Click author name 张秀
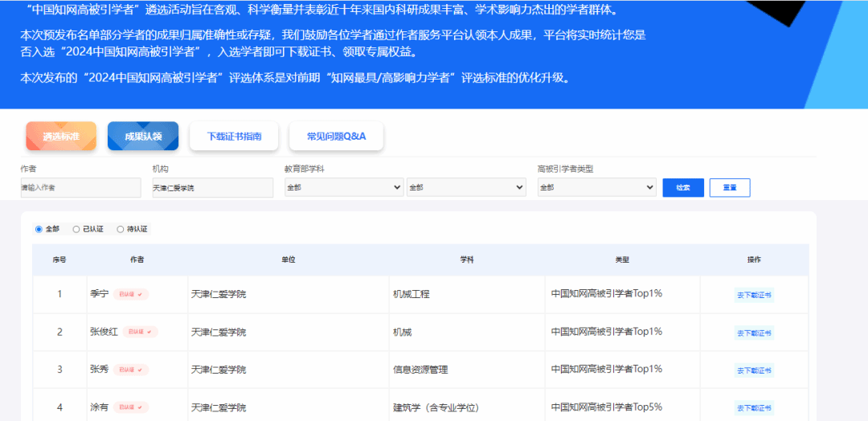Screen dimensions: 868x421 (99, 370)
